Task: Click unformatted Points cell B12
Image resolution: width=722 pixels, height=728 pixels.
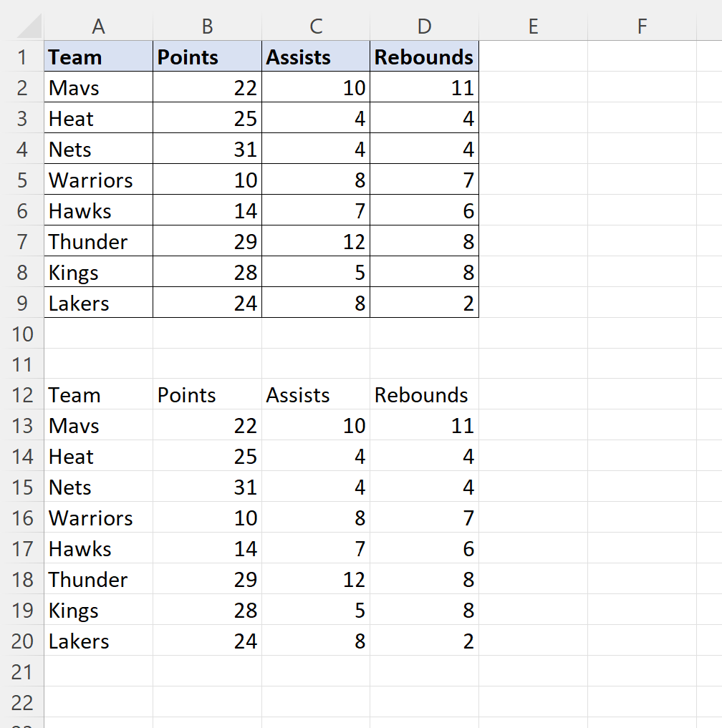Action: click(207, 396)
